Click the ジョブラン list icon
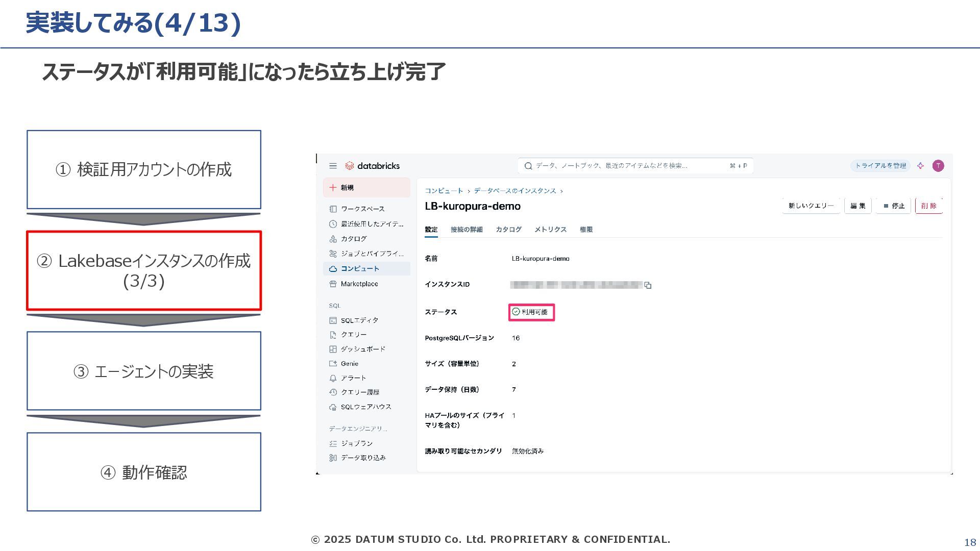 [x=333, y=443]
